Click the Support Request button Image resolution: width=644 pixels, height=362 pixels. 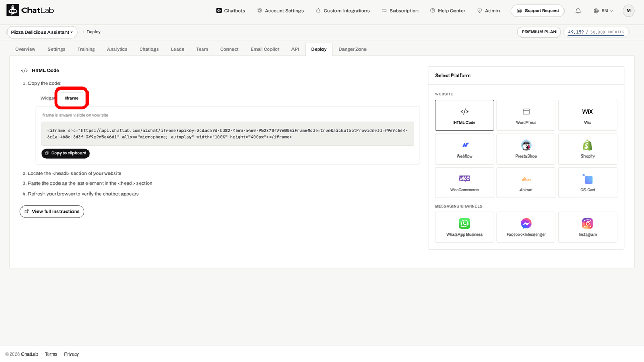(x=538, y=11)
